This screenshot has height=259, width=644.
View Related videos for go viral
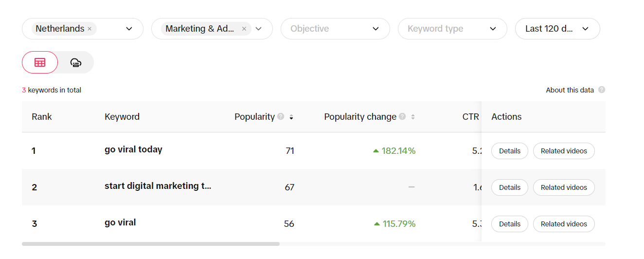(564, 224)
